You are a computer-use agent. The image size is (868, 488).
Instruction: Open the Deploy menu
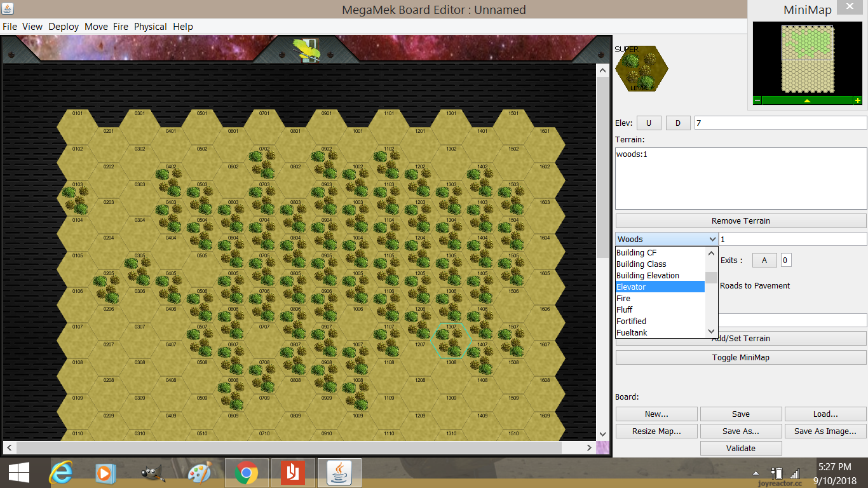(x=64, y=27)
